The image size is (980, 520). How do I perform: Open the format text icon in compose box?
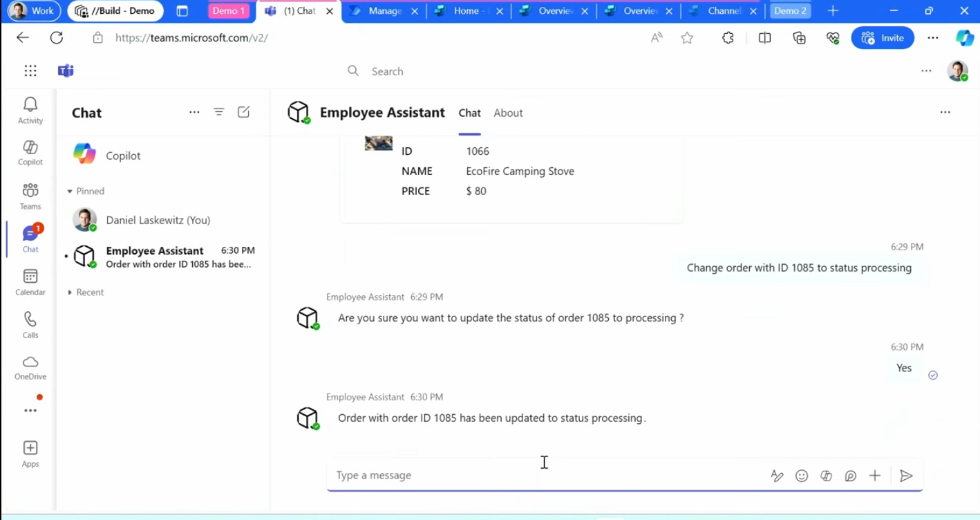(777, 476)
